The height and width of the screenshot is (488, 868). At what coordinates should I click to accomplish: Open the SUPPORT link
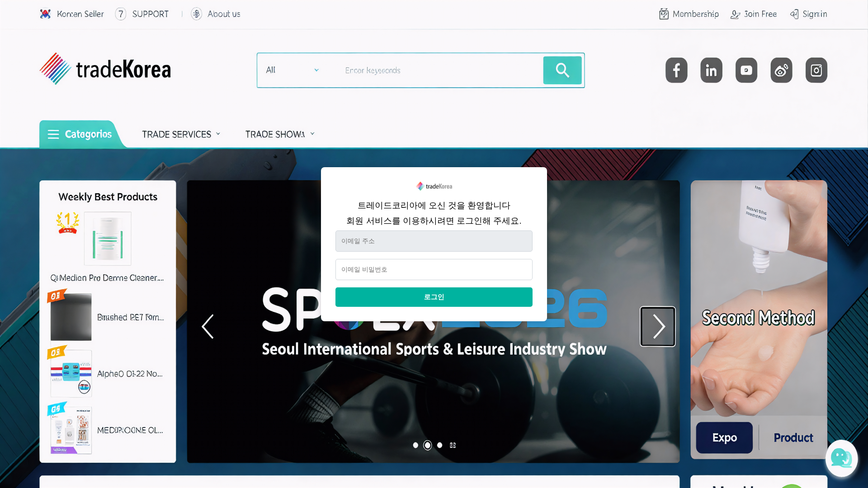click(150, 14)
